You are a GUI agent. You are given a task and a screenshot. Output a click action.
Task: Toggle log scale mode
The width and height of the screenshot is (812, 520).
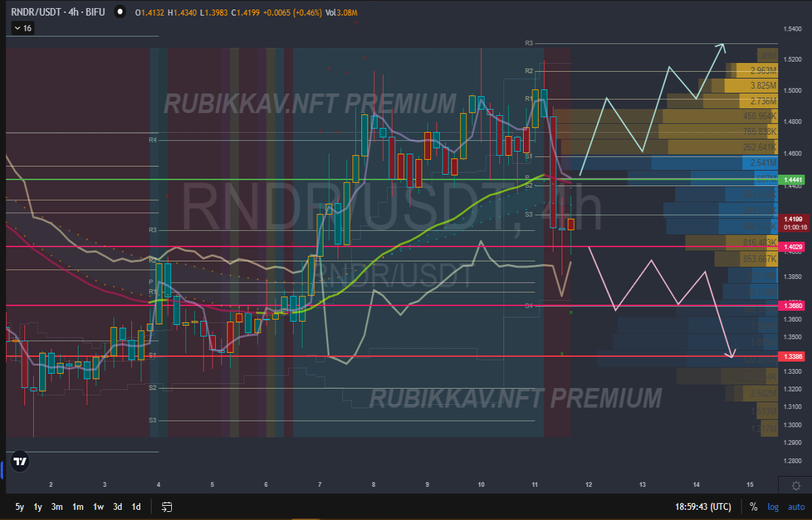pos(773,506)
